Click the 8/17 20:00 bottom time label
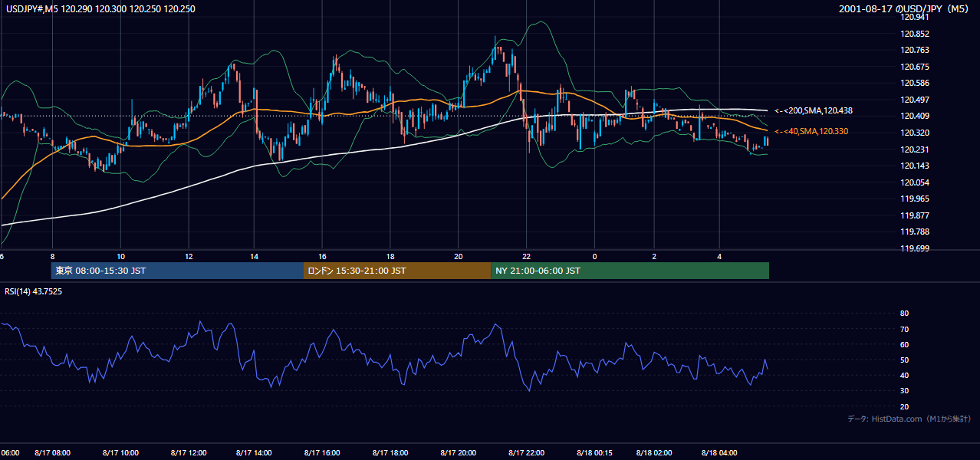This screenshot has height=460, width=980. click(x=458, y=453)
